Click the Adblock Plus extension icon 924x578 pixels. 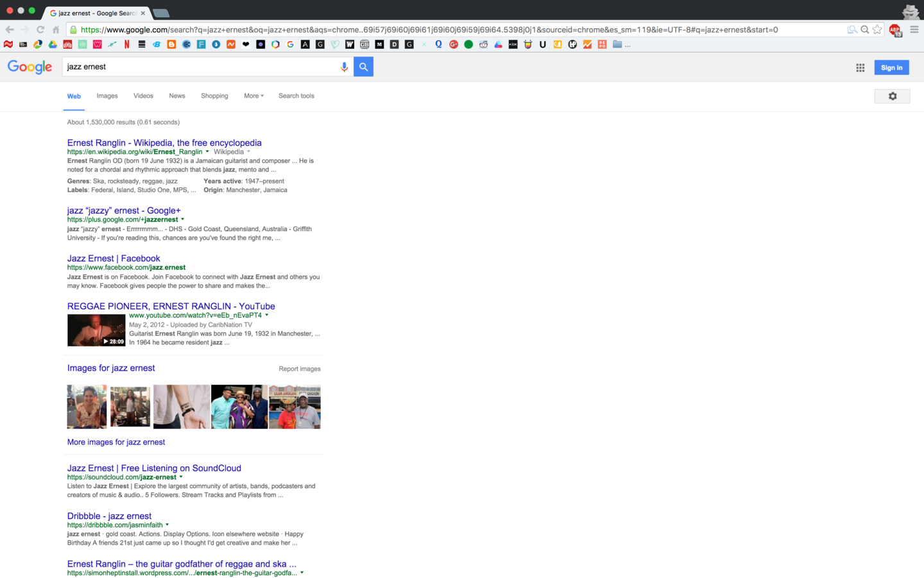click(895, 30)
